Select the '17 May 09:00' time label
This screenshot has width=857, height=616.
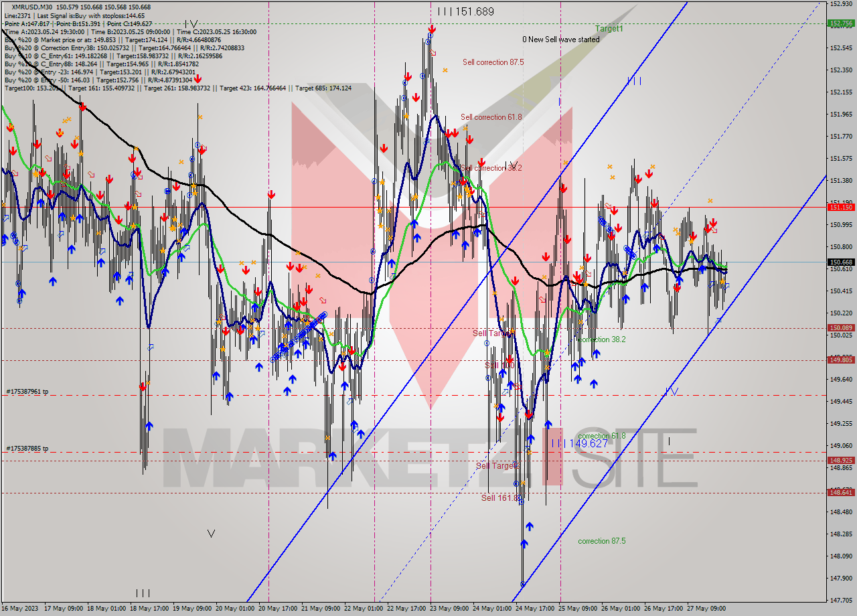[x=64, y=609]
